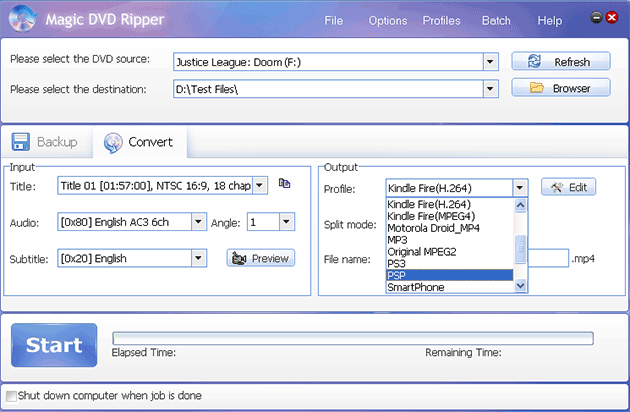Open the Batch menu
630x412 pixels.
496,20
